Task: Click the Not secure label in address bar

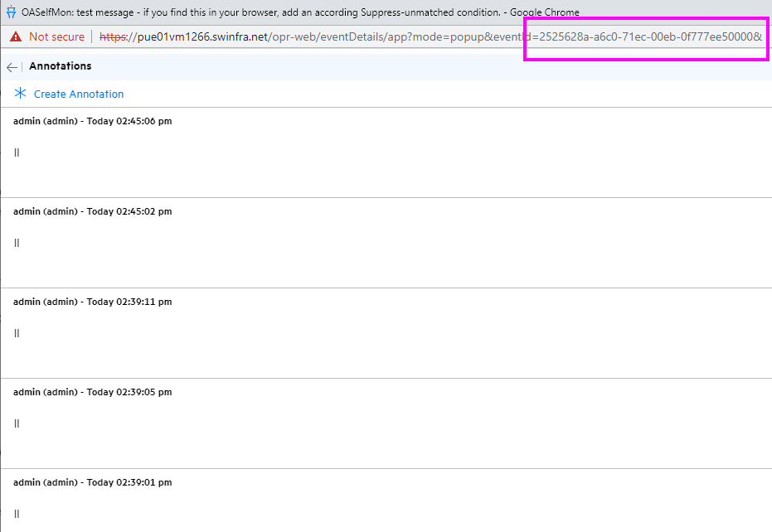Action: click(56, 36)
